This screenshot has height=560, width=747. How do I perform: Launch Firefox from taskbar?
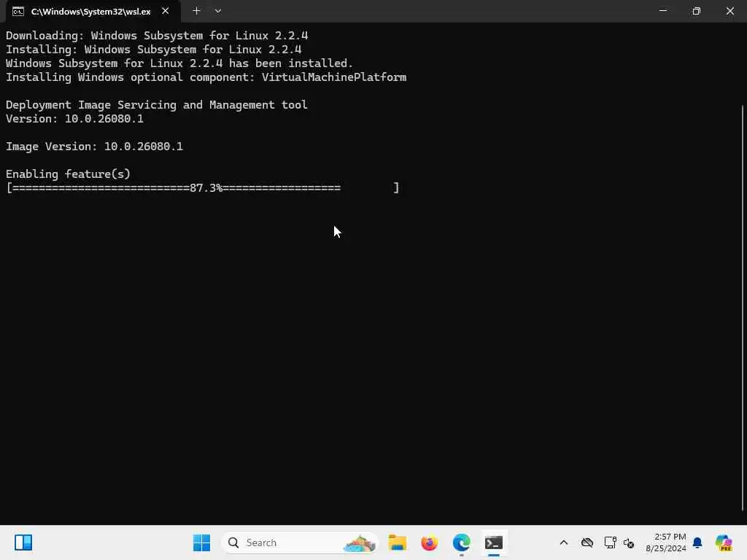coord(429,542)
